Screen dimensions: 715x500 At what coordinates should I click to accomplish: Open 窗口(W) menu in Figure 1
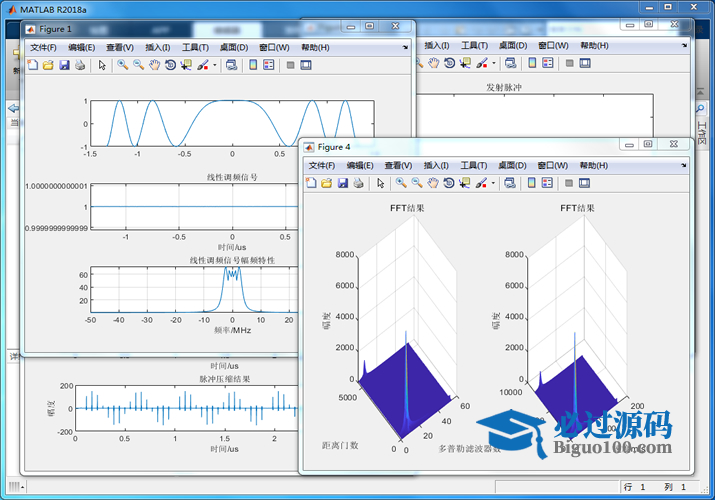[x=274, y=47]
